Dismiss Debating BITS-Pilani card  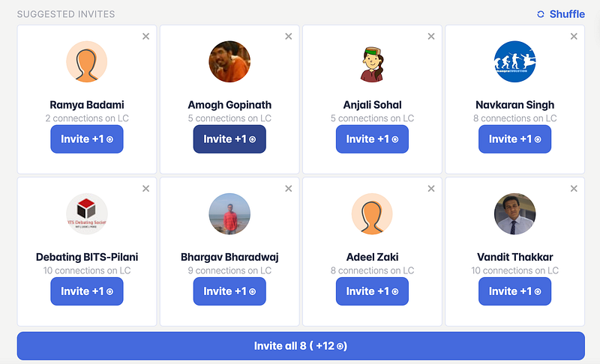[x=145, y=188]
